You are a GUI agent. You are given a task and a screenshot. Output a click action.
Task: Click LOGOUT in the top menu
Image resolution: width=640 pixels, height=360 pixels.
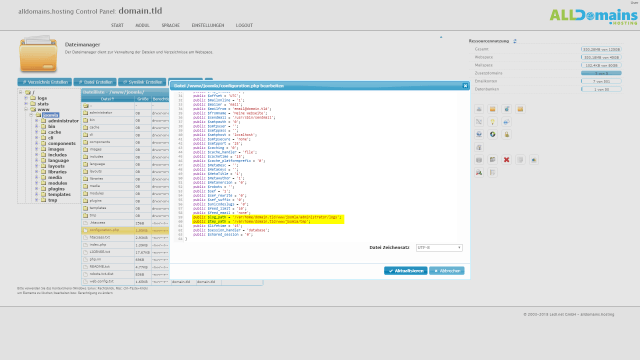click(x=244, y=25)
